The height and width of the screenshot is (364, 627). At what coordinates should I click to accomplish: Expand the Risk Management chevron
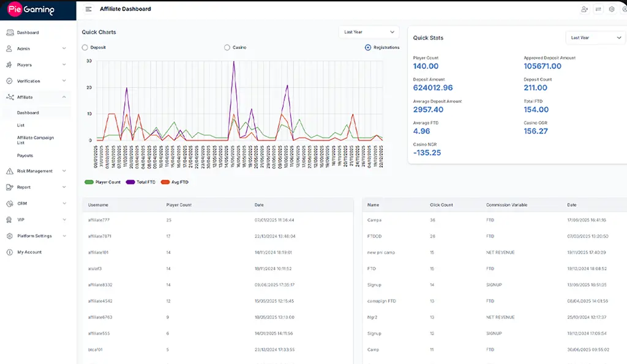[x=64, y=171]
